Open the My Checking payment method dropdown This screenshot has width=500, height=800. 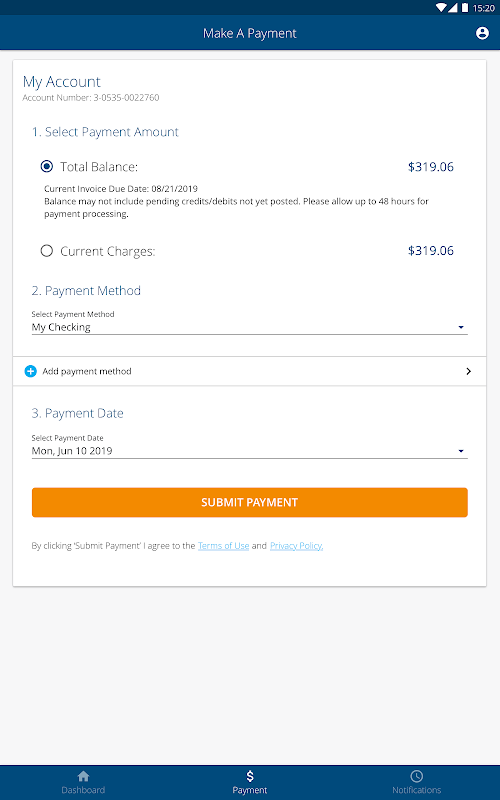click(x=249, y=327)
